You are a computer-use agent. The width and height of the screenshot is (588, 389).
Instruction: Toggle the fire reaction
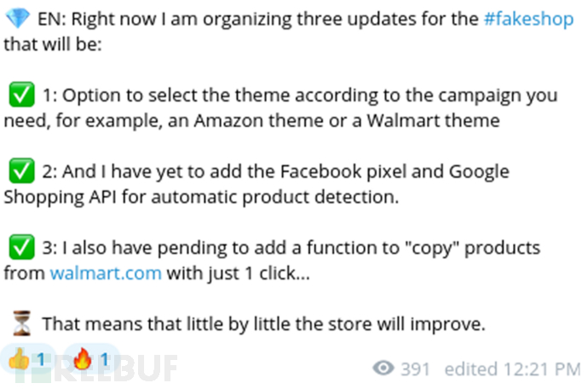92,359
